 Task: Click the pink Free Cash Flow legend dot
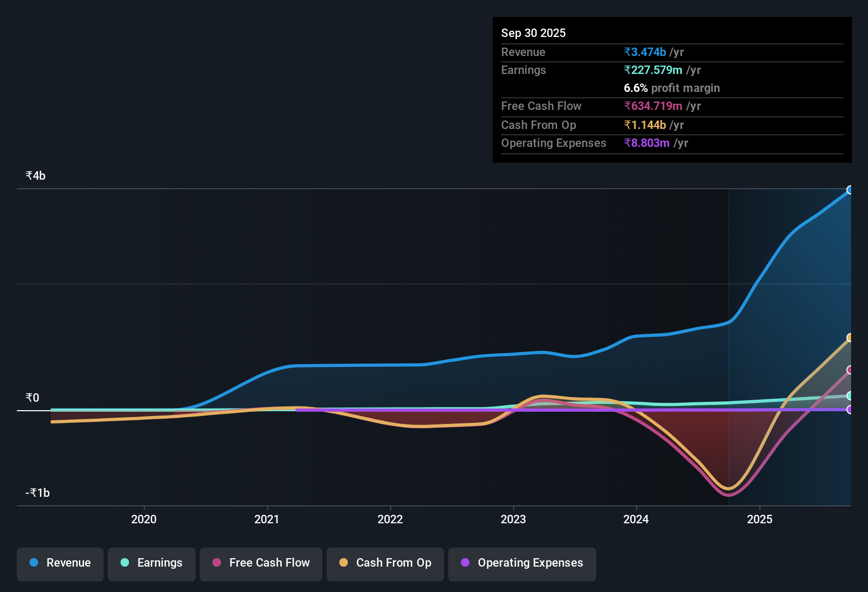pyautogui.click(x=216, y=563)
